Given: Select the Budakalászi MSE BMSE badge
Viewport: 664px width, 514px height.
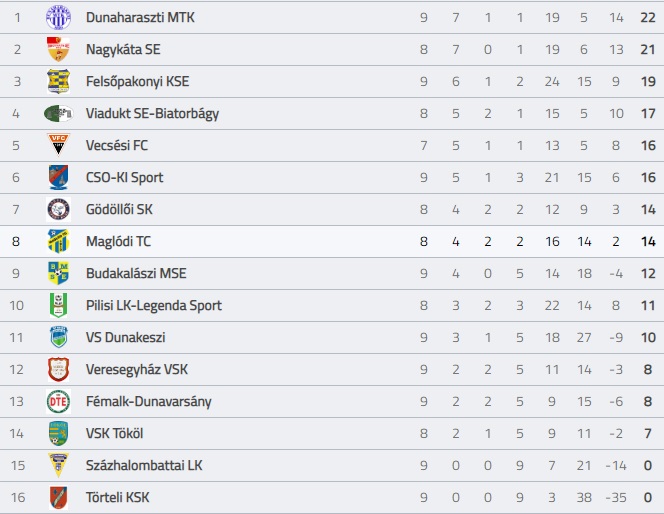Looking at the screenshot, I should click(58, 273).
